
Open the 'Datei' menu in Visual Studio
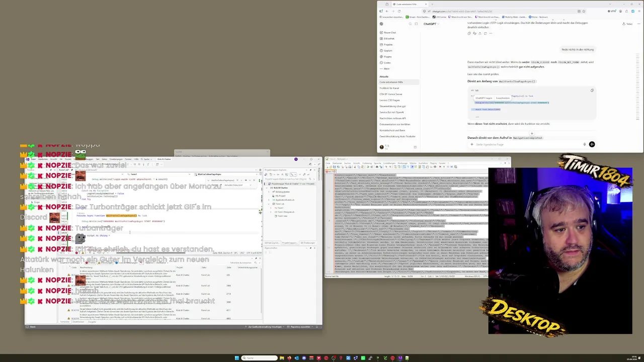click(33, 159)
